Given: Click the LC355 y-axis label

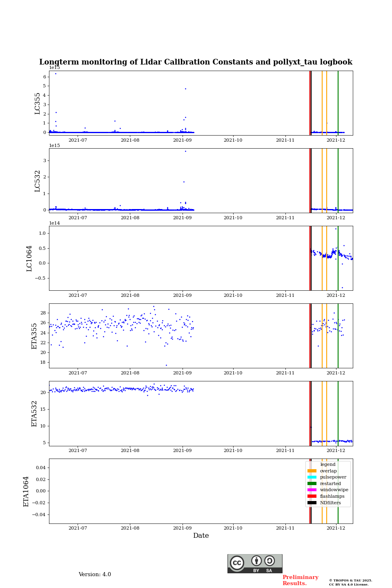Looking at the screenshot, I should tap(38, 103).
